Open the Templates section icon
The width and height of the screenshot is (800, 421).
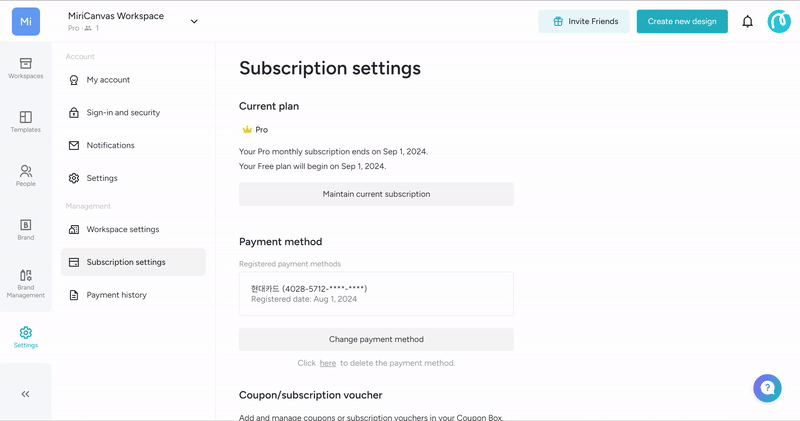point(25,122)
